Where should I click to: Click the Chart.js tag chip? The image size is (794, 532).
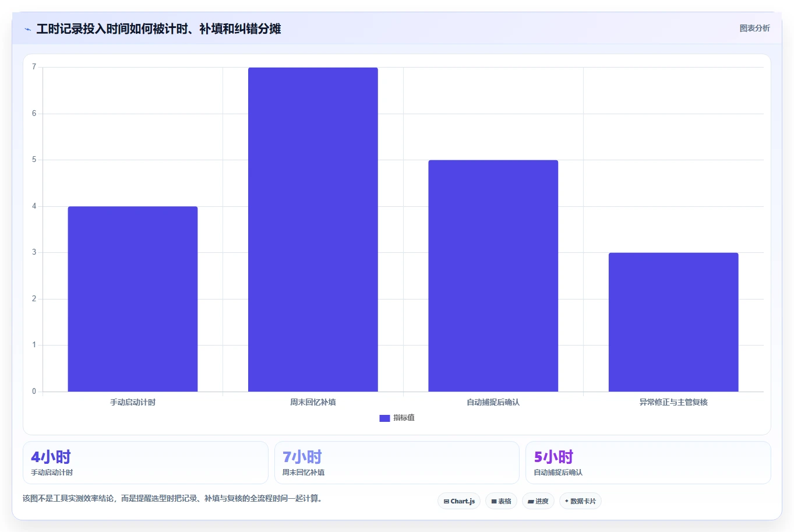pyautogui.click(x=459, y=501)
